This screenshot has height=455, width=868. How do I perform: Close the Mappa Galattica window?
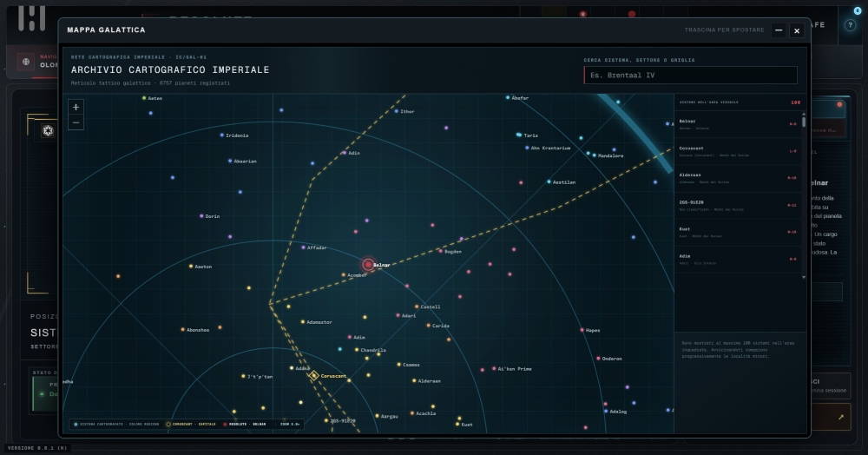(797, 30)
